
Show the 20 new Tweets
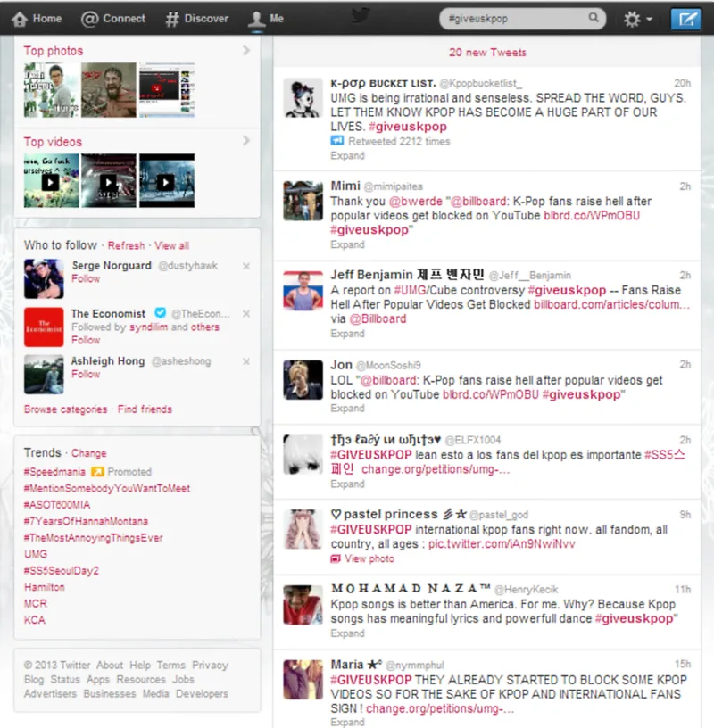click(487, 53)
